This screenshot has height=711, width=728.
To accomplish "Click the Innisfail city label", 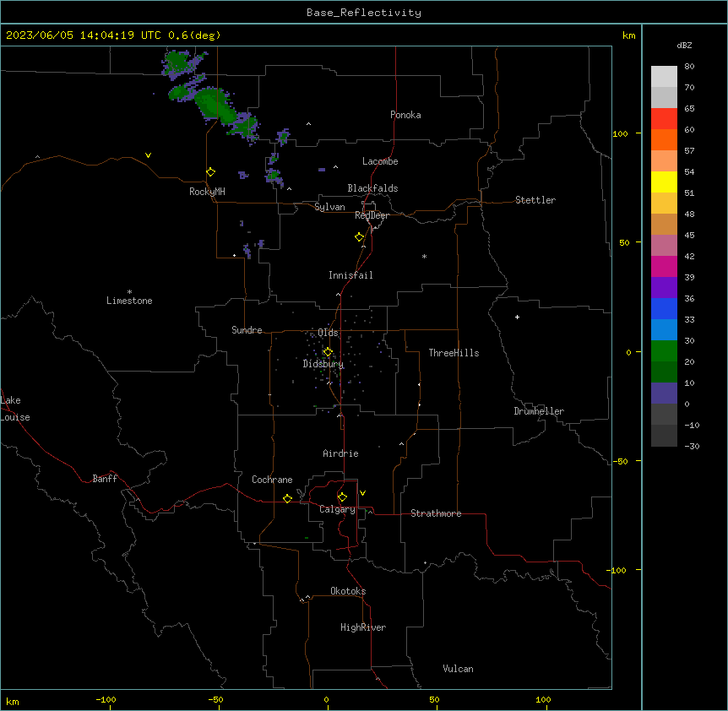I will pos(350,275).
